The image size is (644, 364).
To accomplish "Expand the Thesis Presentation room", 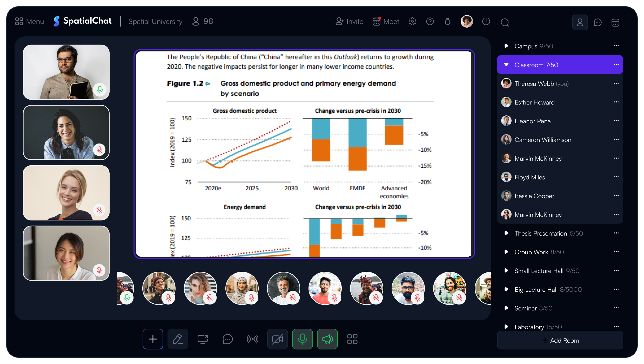I will (506, 233).
